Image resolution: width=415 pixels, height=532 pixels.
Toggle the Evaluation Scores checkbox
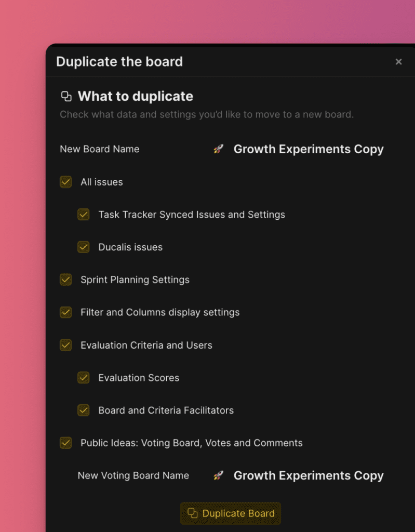84,378
